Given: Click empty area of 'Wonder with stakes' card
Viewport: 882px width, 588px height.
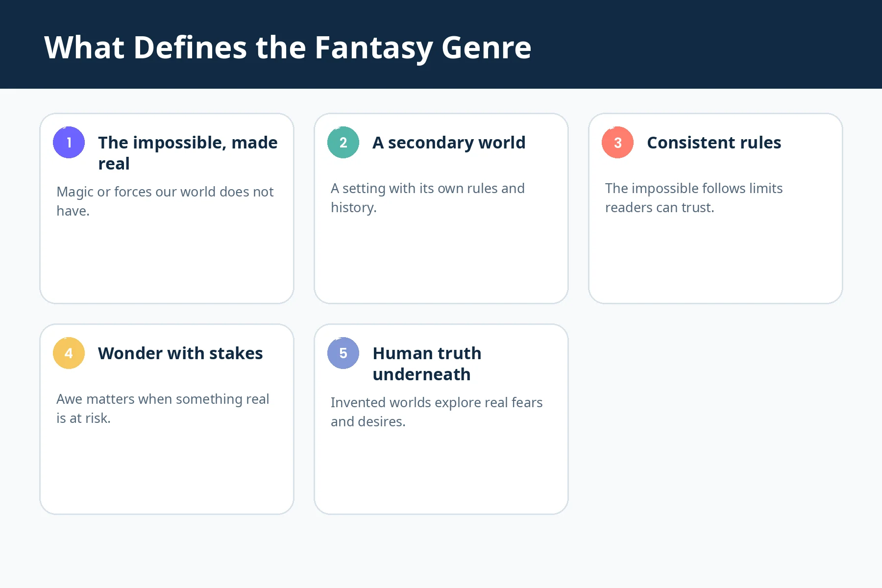Looking at the screenshot, I should (167, 470).
